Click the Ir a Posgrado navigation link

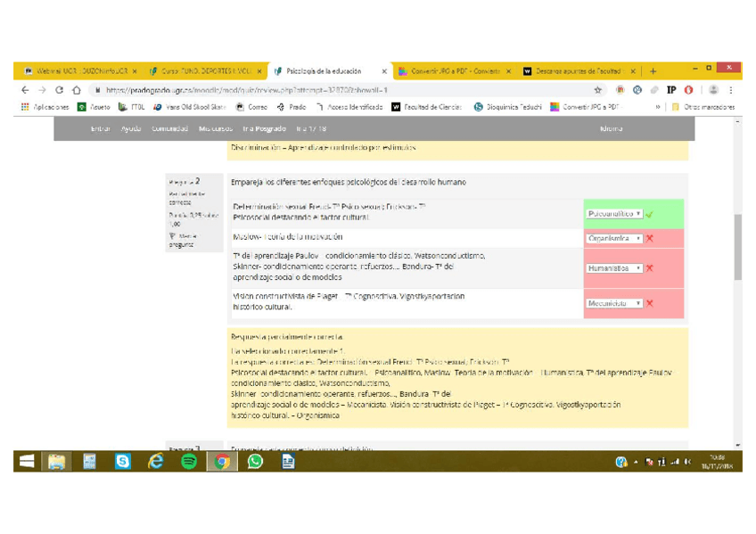pyautogui.click(x=265, y=128)
